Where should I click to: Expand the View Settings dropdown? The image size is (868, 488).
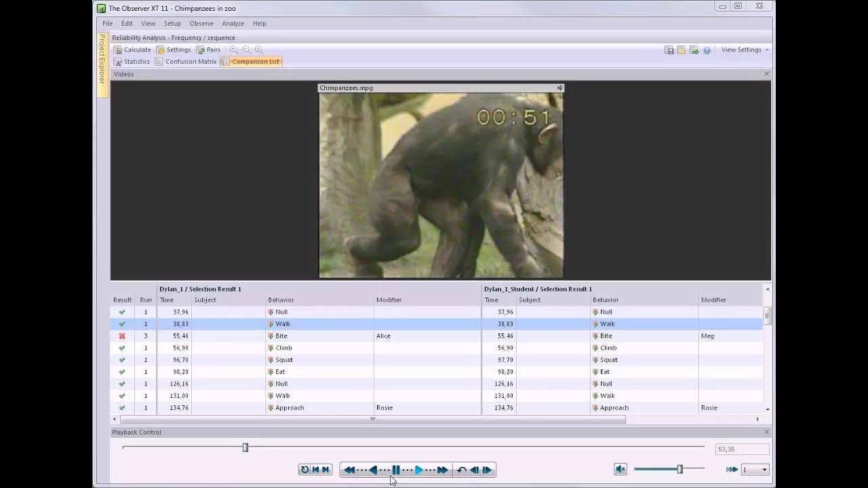[x=745, y=49]
